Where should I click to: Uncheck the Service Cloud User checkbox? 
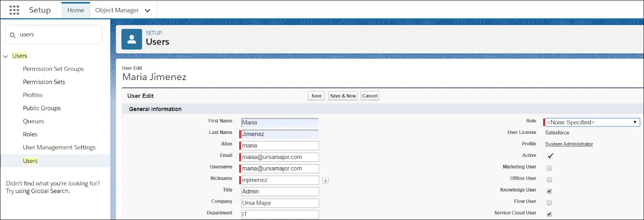549,214
